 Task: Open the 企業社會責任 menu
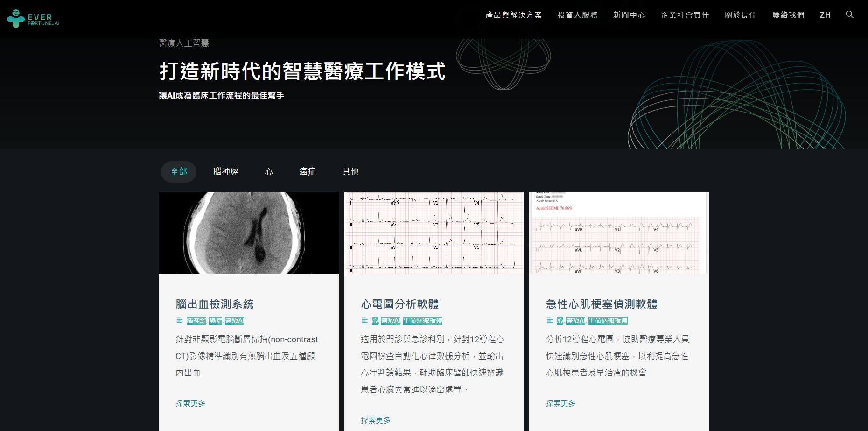685,15
